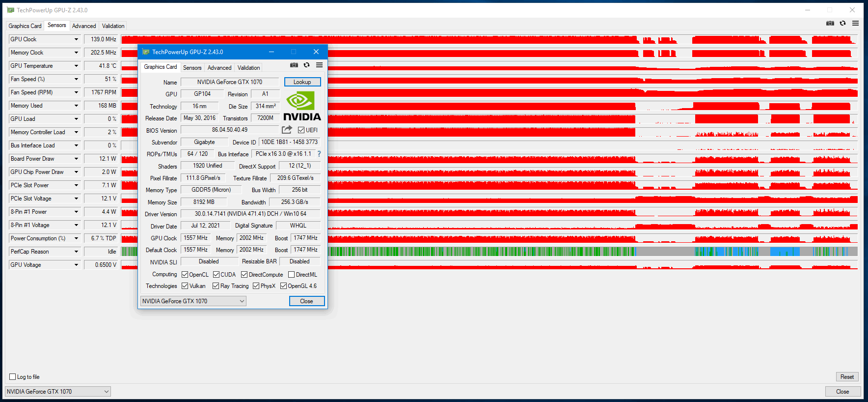Toggle Vulkan checkbox
This screenshot has width=868, height=402.
185,286
